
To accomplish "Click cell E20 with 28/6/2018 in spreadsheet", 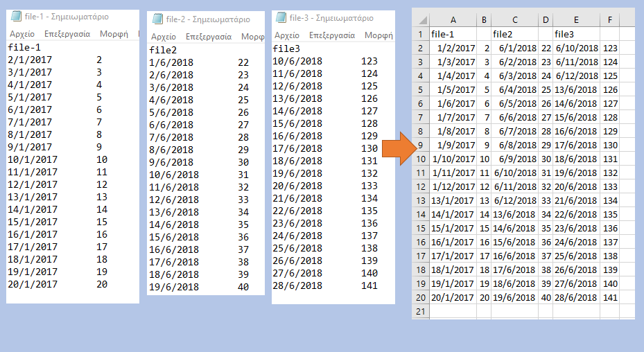I will click(576, 297).
